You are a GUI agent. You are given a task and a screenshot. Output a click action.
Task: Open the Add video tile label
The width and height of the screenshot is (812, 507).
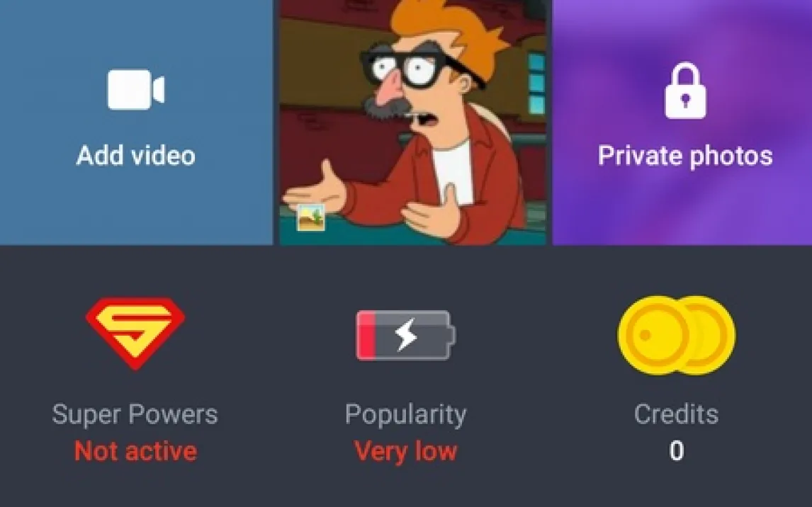click(135, 155)
